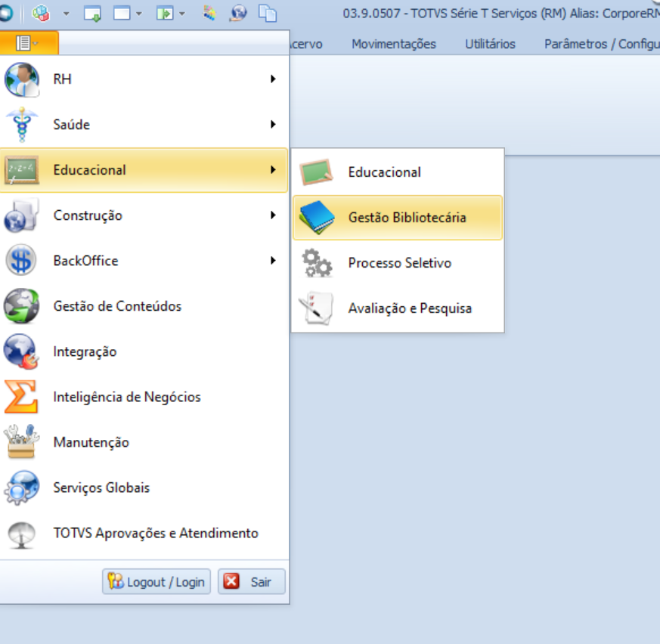This screenshot has width=660, height=644.
Task: Click the Gestão de Conteúdos label
Action: tap(117, 306)
